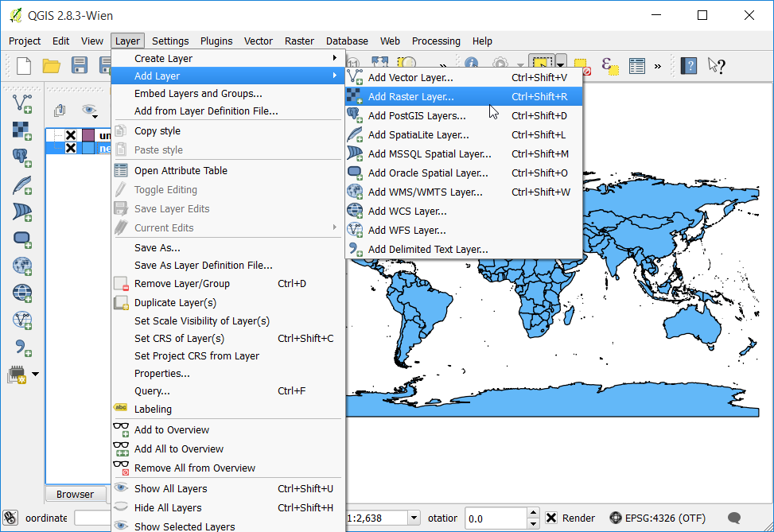Click the EPSG:4326 (OTF) CRS status button
The width and height of the screenshot is (774, 532).
[x=658, y=518]
